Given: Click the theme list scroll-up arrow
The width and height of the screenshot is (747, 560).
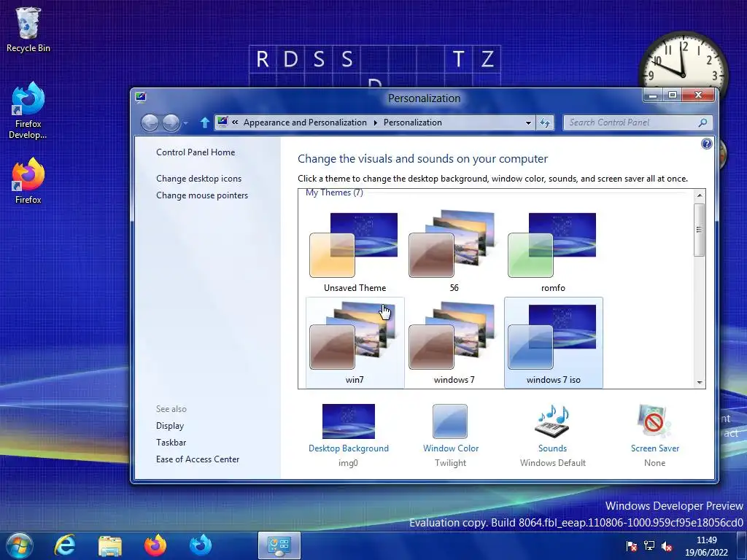Looking at the screenshot, I should click(700, 195).
